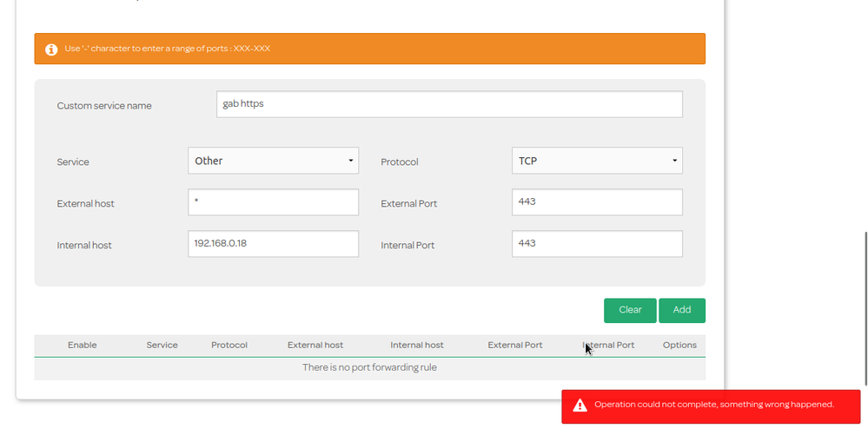
Task: Click the External host table column header
Action: (315, 345)
